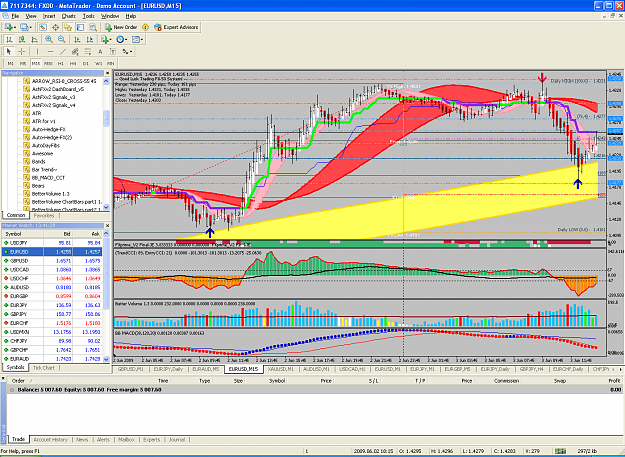The width and height of the screenshot is (625, 457).
Task: Select USDJPY row in Market Watch
Action: point(52,243)
